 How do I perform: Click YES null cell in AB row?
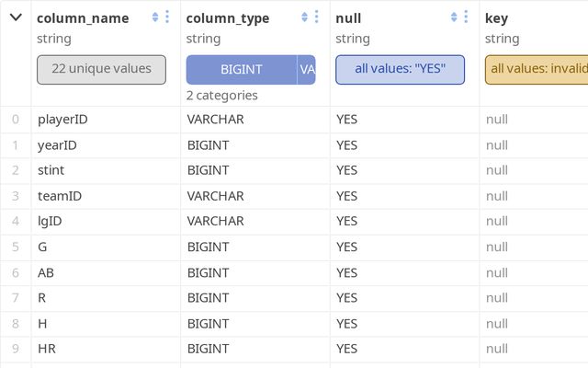click(x=346, y=272)
